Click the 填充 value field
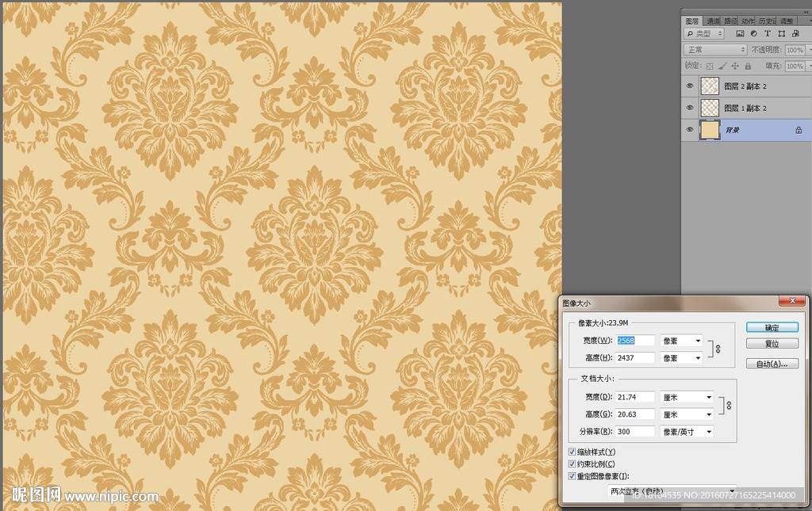 tap(795, 67)
